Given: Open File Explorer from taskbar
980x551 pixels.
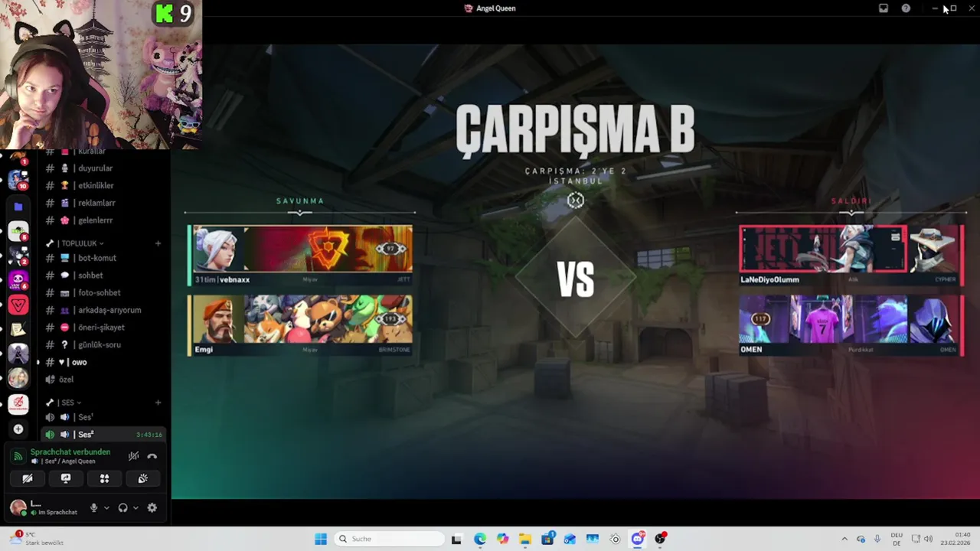Looking at the screenshot, I should [525, 539].
